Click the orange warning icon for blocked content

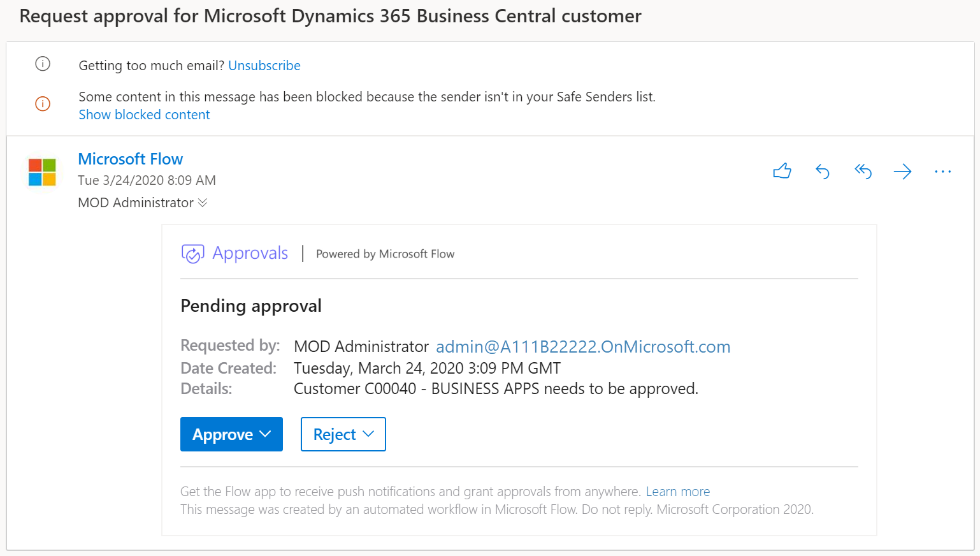[43, 103]
